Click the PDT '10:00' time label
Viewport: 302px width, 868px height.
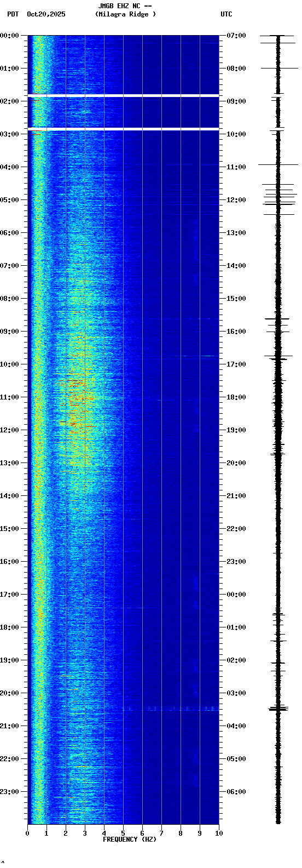point(9,364)
